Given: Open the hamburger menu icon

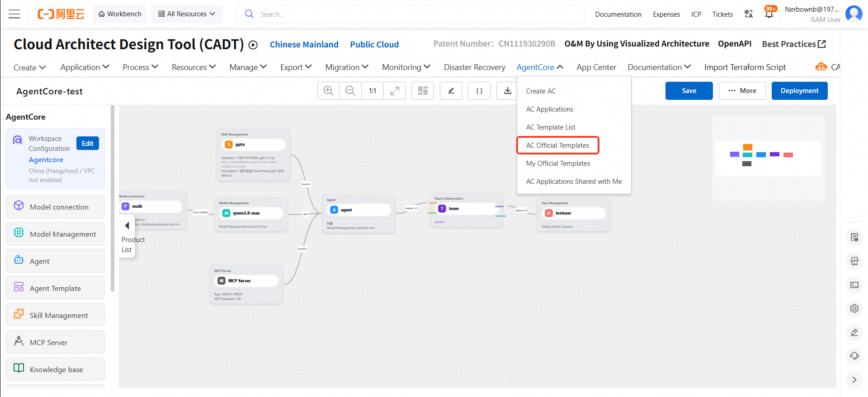Looking at the screenshot, I should (x=14, y=14).
